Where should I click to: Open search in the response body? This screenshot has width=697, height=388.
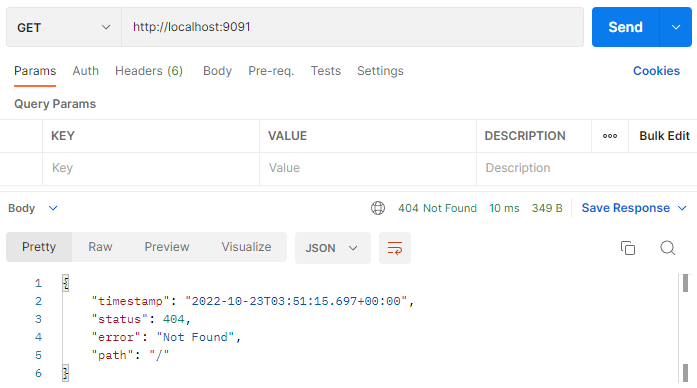667,248
